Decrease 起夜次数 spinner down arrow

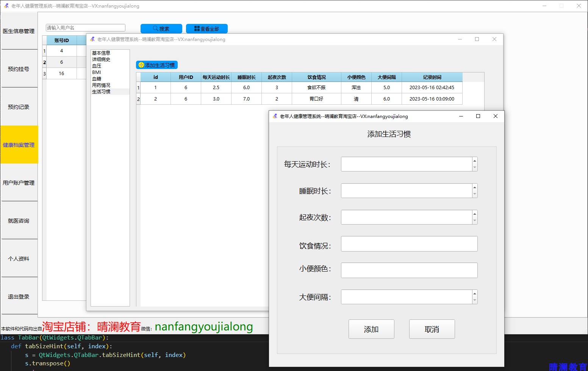pyautogui.click(x=475, y=221)
